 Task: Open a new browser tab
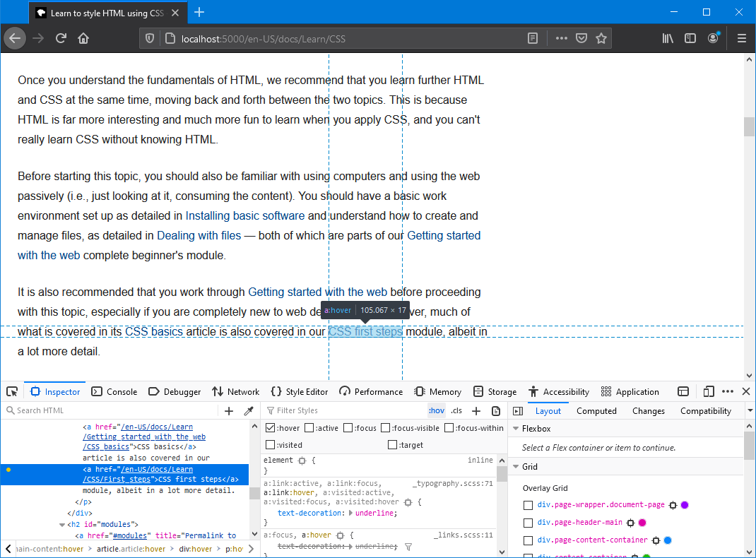coord(199,13)
